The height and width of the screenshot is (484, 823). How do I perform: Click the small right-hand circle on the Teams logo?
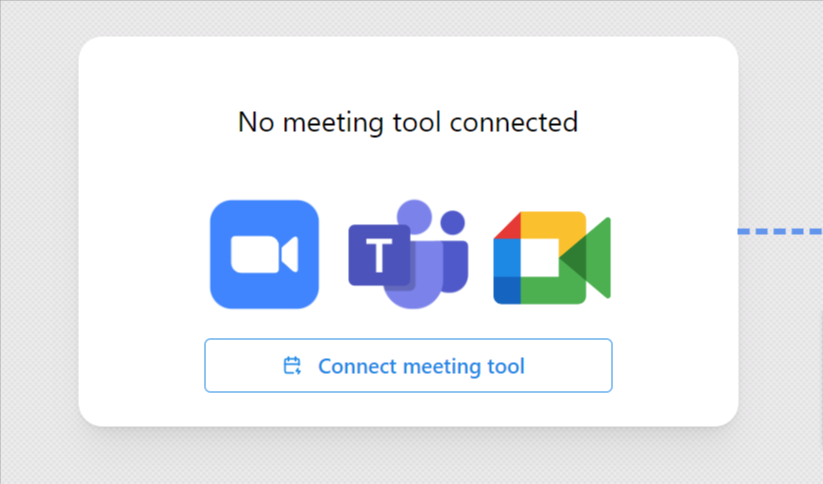pos(453,222)
